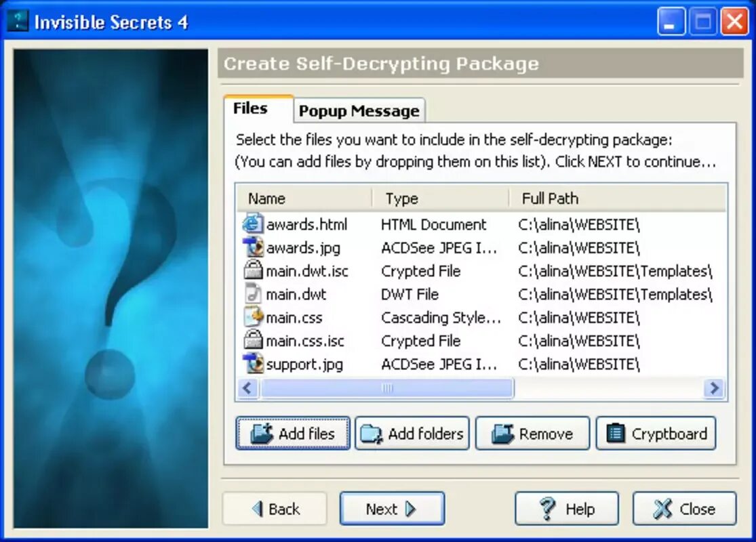
Task: Switch to the Popup Message tab
Action: [x=359, y=111]
